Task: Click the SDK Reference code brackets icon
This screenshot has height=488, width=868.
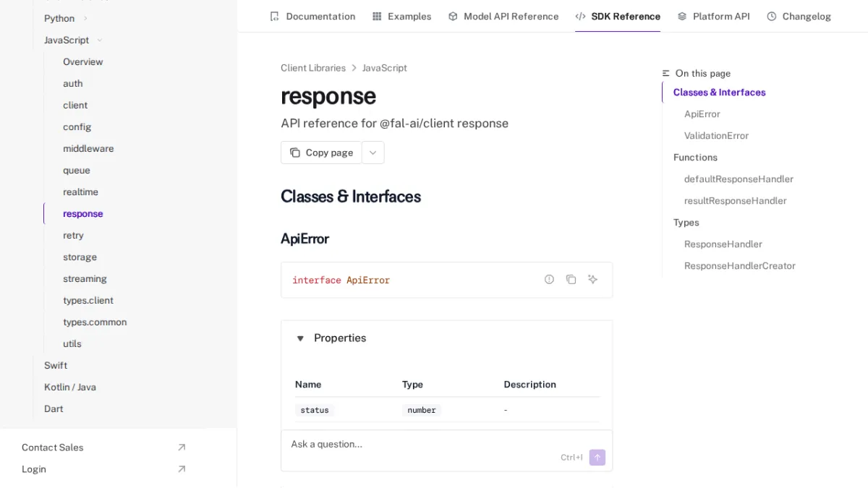Action: click(x=580, y=16)
